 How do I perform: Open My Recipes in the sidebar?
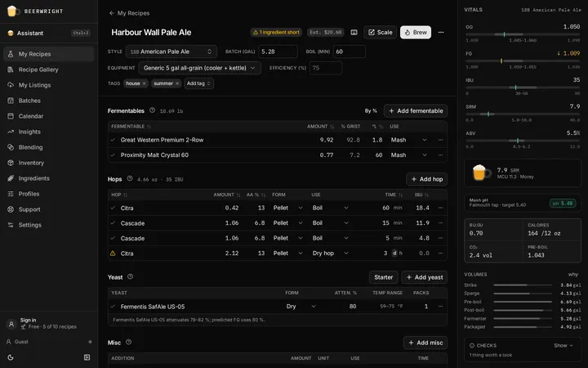pos(49,54)
